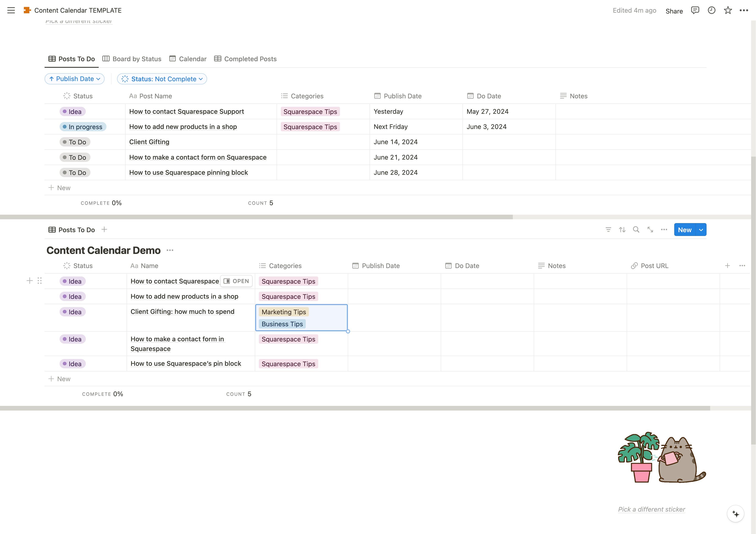756x534 pixels.
Task: Expand the Publish Date sort dropdown
Action: click(75, 79)
